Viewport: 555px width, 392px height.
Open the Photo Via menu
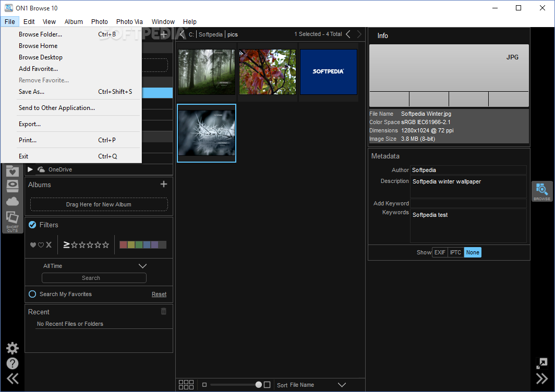129,21
